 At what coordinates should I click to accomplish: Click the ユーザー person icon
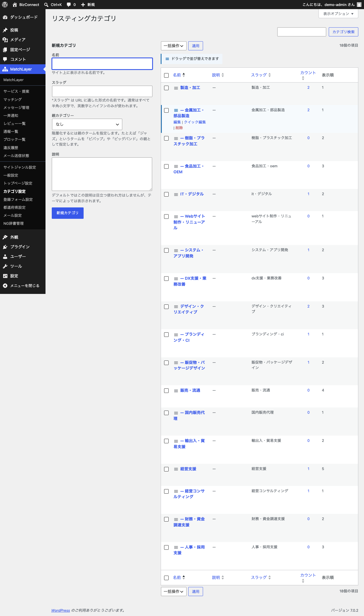pyautogui.click(x=5, y=257)
